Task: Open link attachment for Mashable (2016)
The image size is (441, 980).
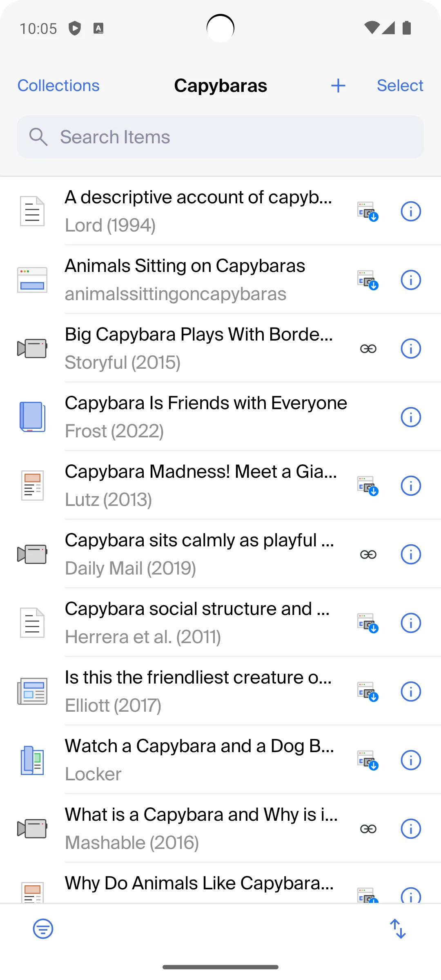Action: [x=368, y=829]
